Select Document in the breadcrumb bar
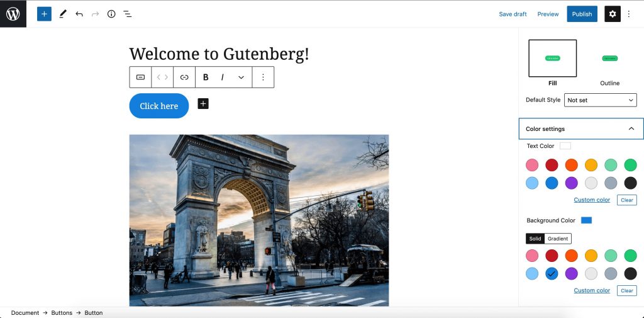The width and height of the screenshot is (644, 318). [x=25, y=313]
